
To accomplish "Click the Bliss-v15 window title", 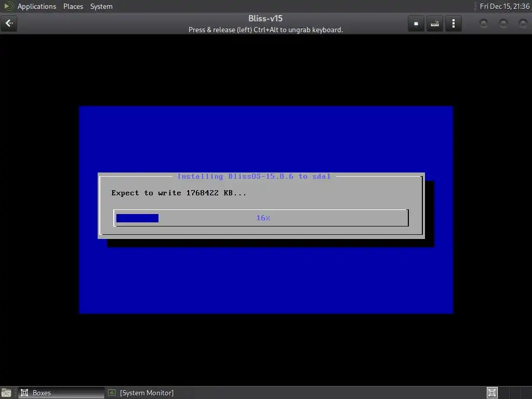I will coord(265,18).
